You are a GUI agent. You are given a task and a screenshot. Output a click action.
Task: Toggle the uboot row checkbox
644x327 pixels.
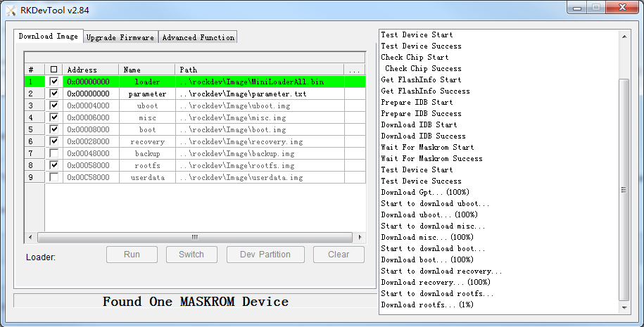[53, 105]
